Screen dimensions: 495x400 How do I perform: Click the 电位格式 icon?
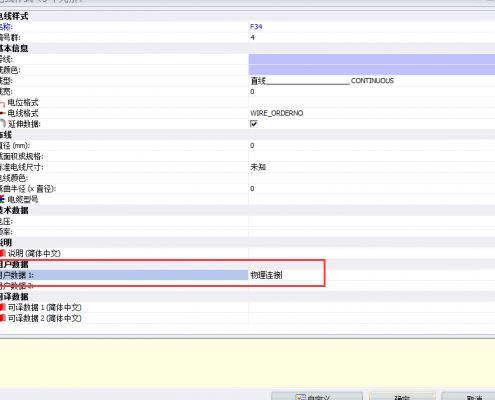click(x=2, y=103)
